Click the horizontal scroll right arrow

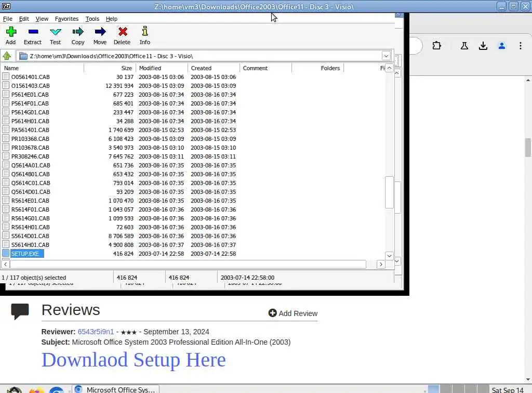click(381, 264)
